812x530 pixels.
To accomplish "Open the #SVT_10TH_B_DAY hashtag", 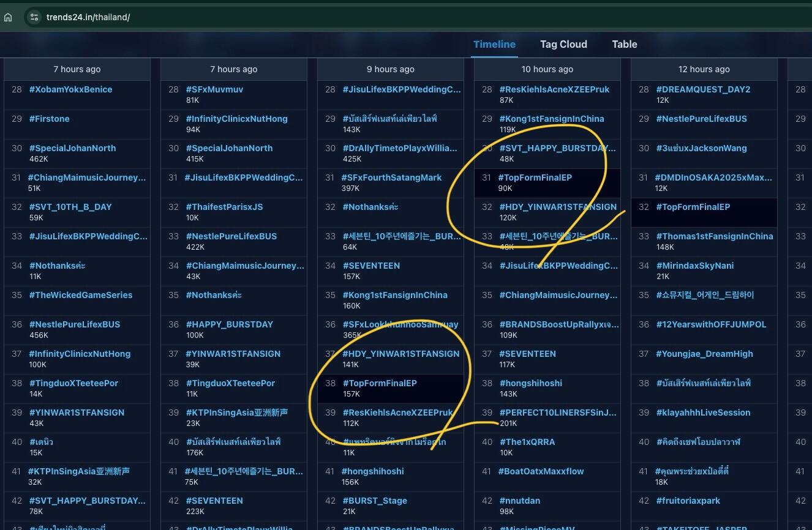I will [x=70, y=207].
